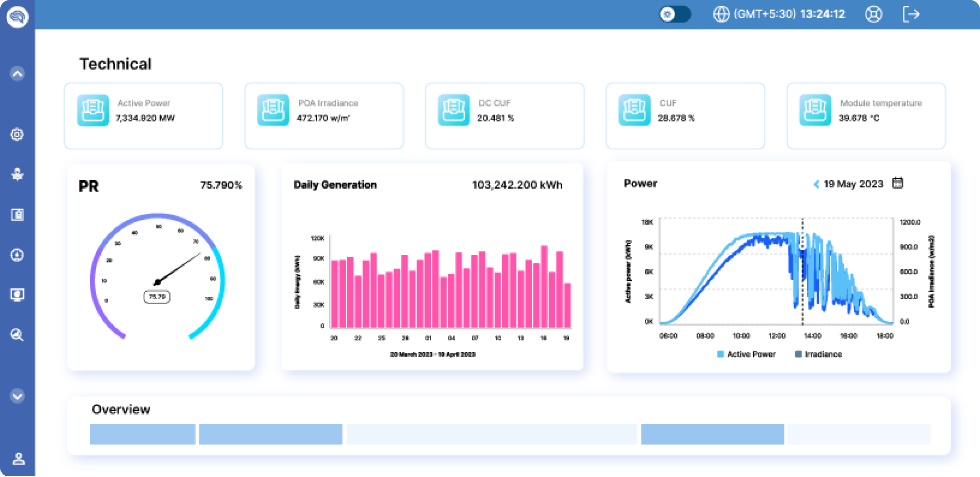Toggle Irradiance legend series
Viewport: 980px width, 477px height.
point(818,354)
